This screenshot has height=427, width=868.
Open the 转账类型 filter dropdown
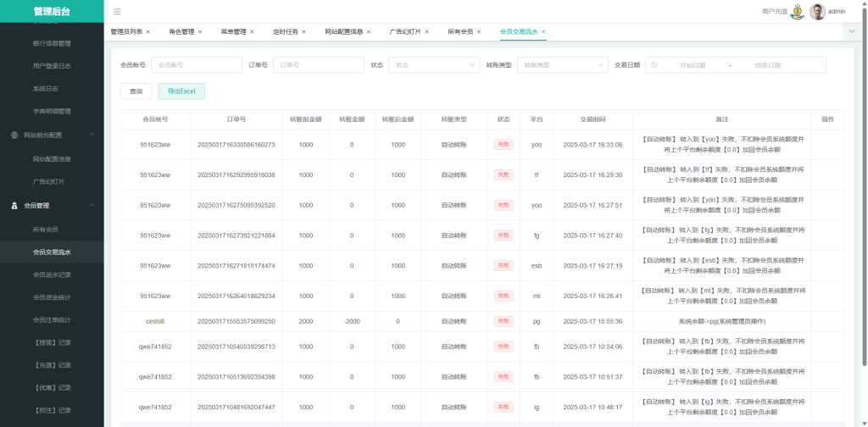(x=564, y=65)
